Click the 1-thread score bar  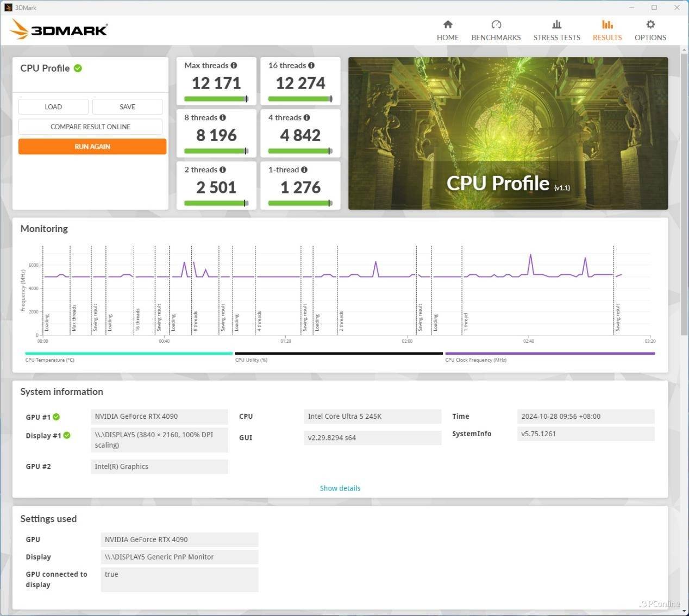tap(300, 203)
